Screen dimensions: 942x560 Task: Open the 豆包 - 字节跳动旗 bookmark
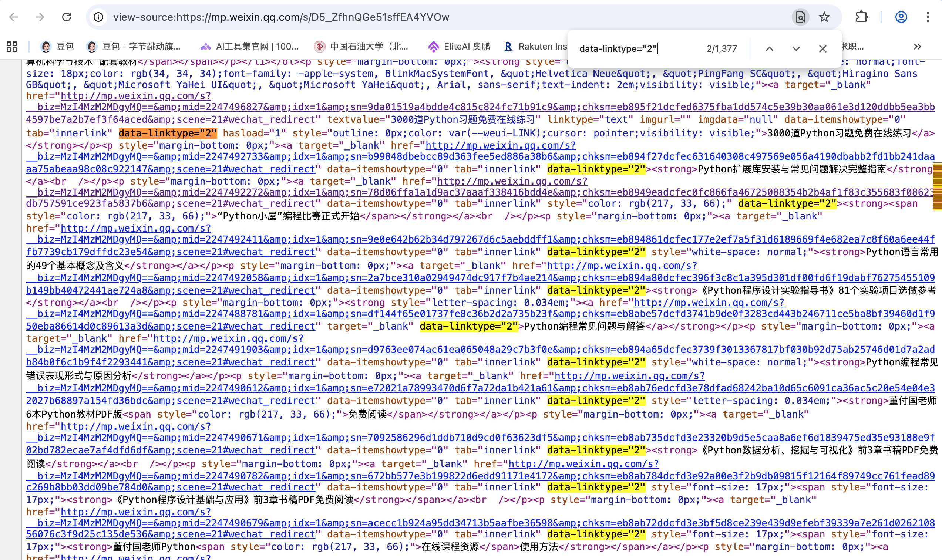(x=134, y=46)
